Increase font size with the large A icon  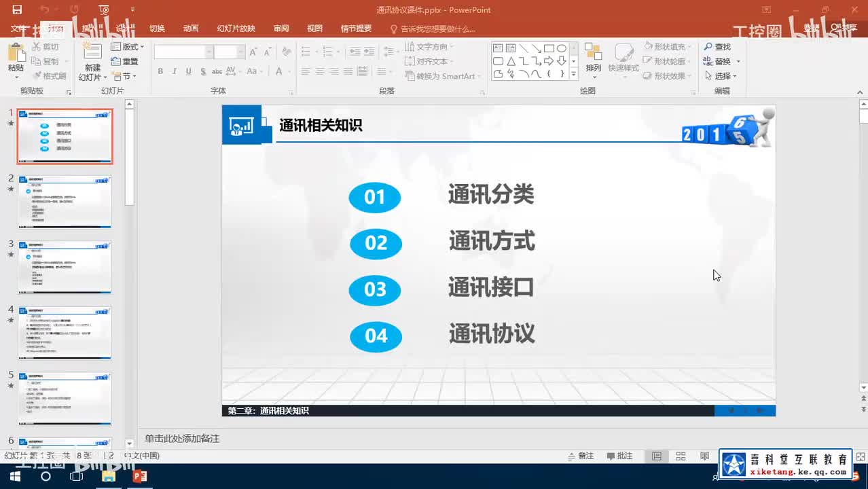[253, 52]
